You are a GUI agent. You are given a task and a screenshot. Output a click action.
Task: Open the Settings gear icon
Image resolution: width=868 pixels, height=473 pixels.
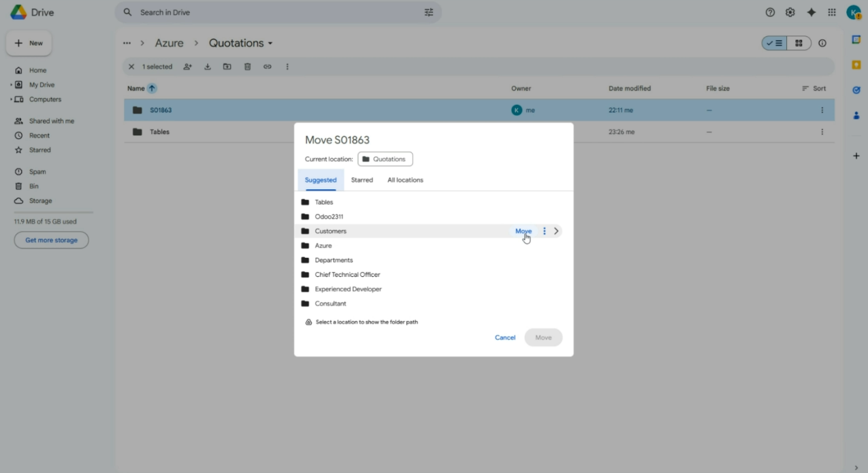coord(790,12)
